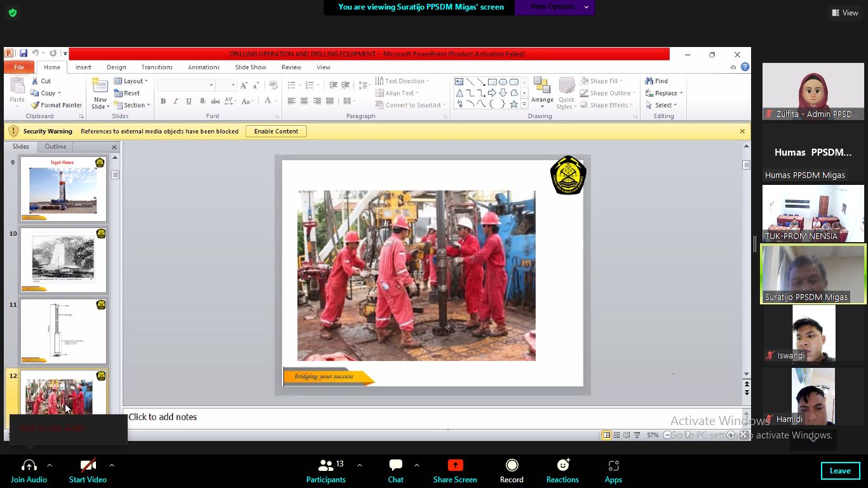The image size is (868, 488).
Task: Click Enable Content in security warning
Action: tap(276, 132)
